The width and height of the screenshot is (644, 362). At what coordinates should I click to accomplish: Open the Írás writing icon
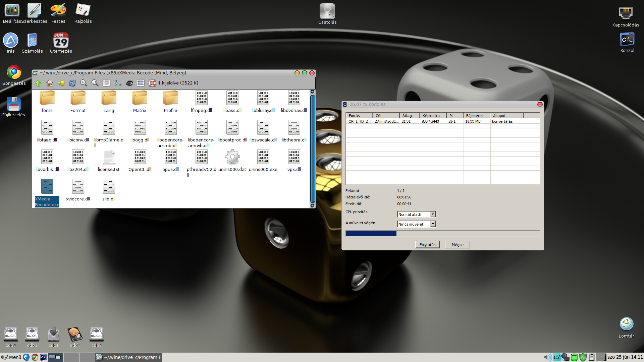tap(11, 43)
